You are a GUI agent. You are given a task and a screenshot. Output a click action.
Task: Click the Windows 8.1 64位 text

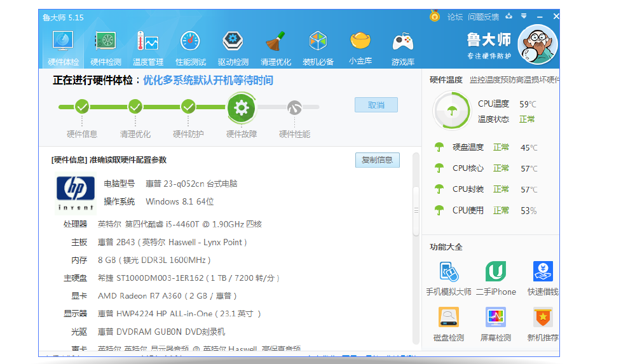pyautogui.click(x=179, y=201)
